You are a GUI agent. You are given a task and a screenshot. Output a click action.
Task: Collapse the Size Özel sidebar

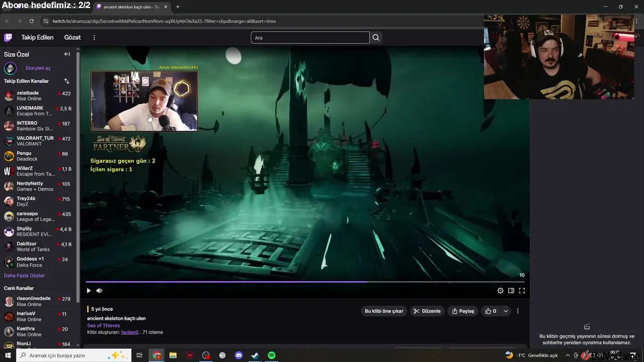[67, 54]
